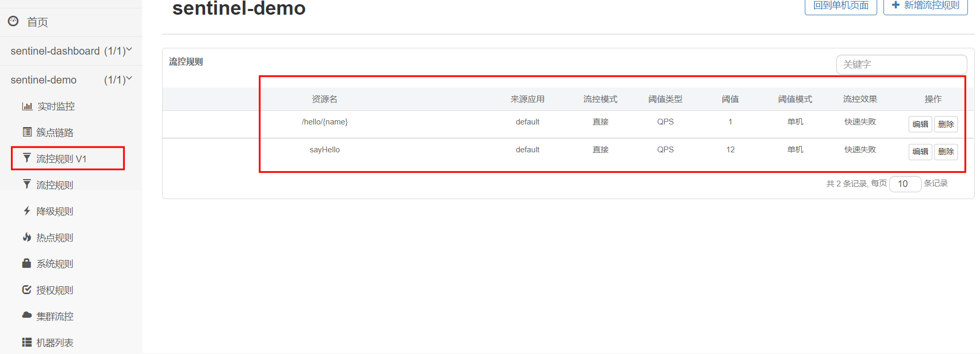Edit the /hello/{name} rule
980x354 pixels.
920,124
